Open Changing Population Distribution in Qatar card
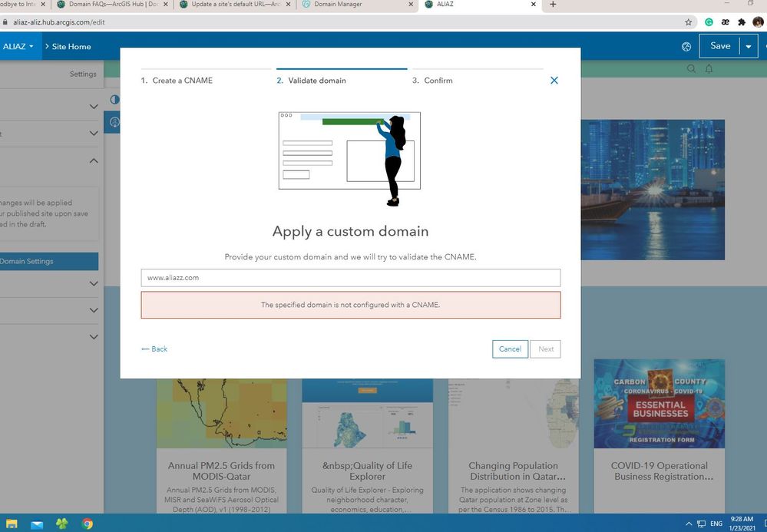The image size is (767, 532). [x=513, y=446]
